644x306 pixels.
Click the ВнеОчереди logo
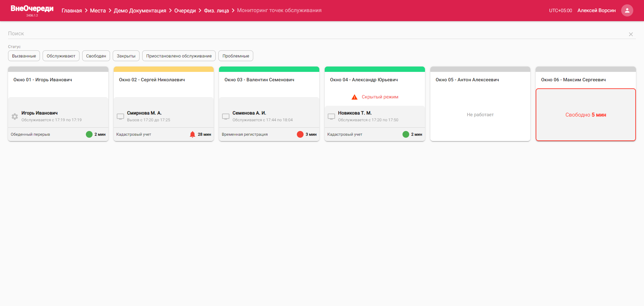pyautogui.click(x=32, y=9)
